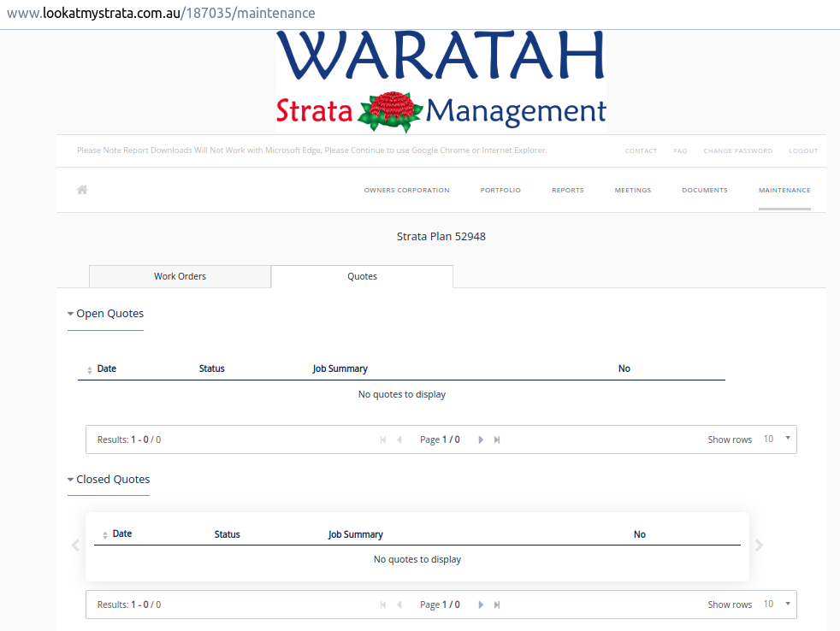The width and height of the screenshot is (840, 631).
Task: Click the Job Summary header in Closed Quotes
Action: (356, 534)
